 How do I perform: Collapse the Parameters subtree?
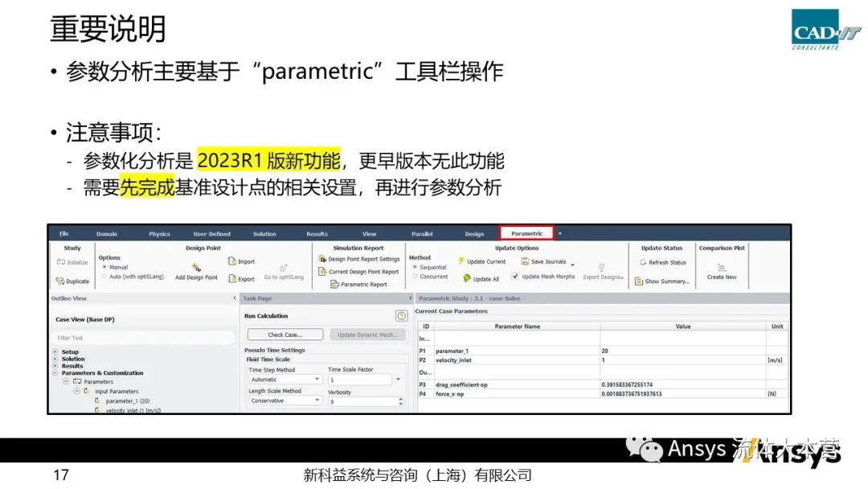[x=65, y=381]
